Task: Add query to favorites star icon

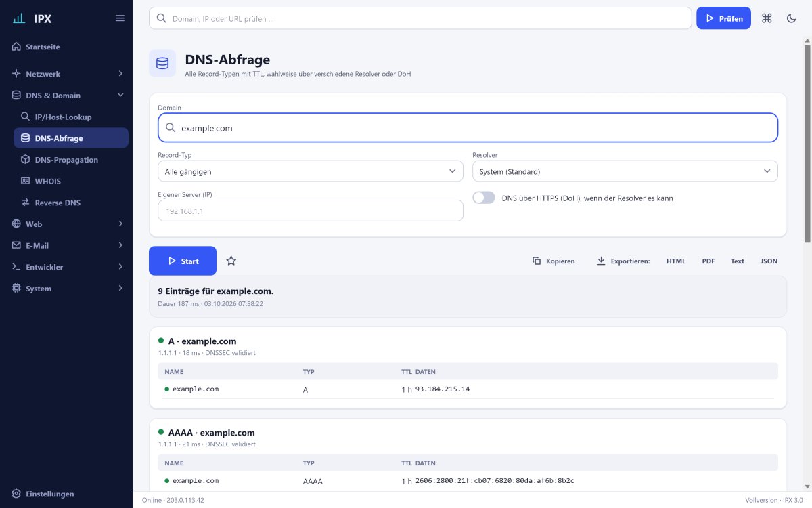Action: 231,261
